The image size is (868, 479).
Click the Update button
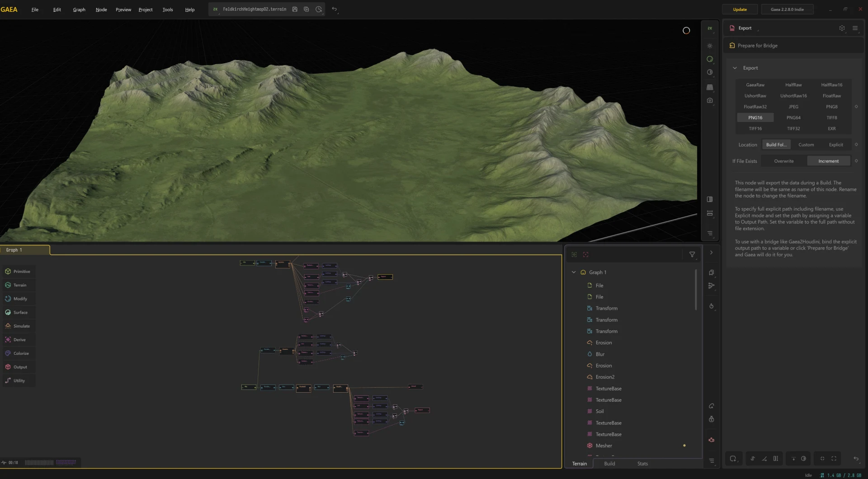click(740, 9)
